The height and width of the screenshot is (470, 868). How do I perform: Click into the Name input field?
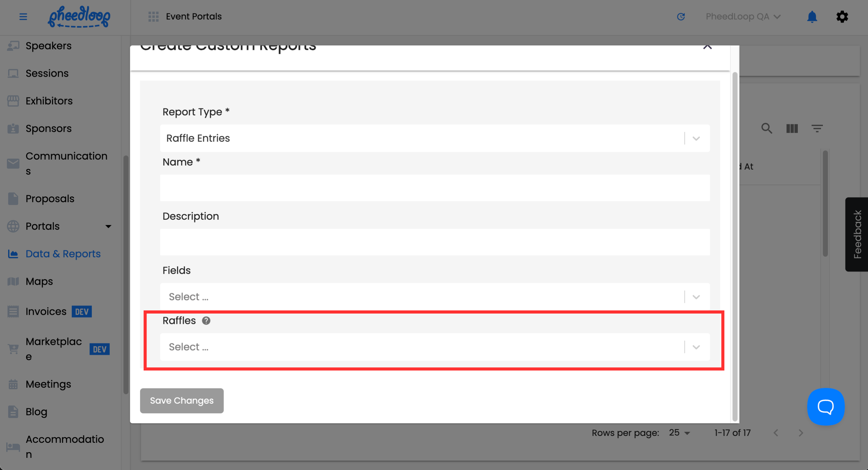[435, 188]
